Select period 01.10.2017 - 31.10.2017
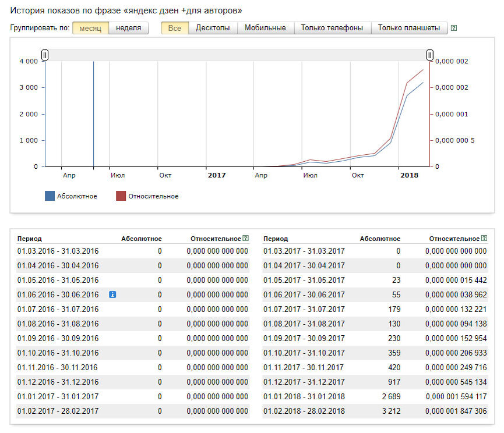Screen dimensions: 504x433 coord(304,353)
